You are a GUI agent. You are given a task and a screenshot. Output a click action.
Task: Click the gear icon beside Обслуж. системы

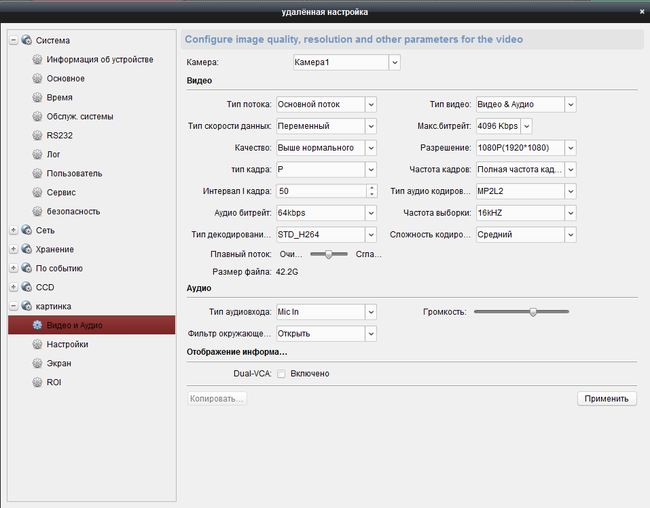(x=37, y=116)
